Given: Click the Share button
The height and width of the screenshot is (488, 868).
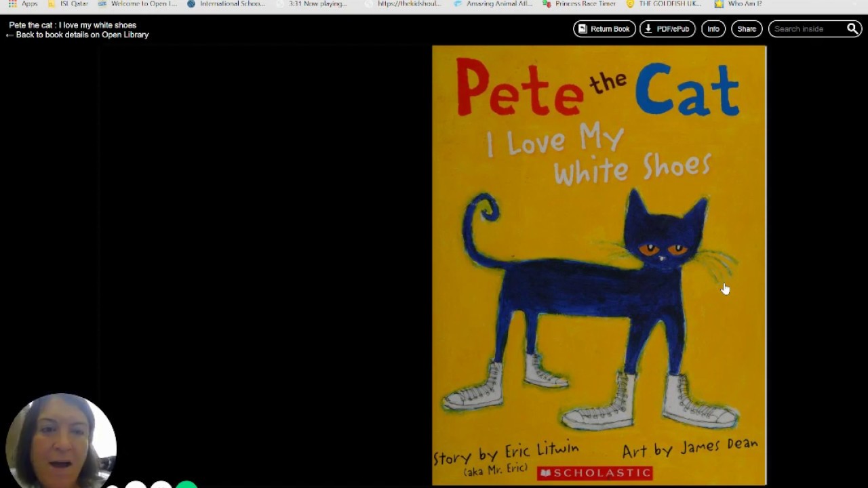Looking at the screenshot, I should [x=747, y=28].
